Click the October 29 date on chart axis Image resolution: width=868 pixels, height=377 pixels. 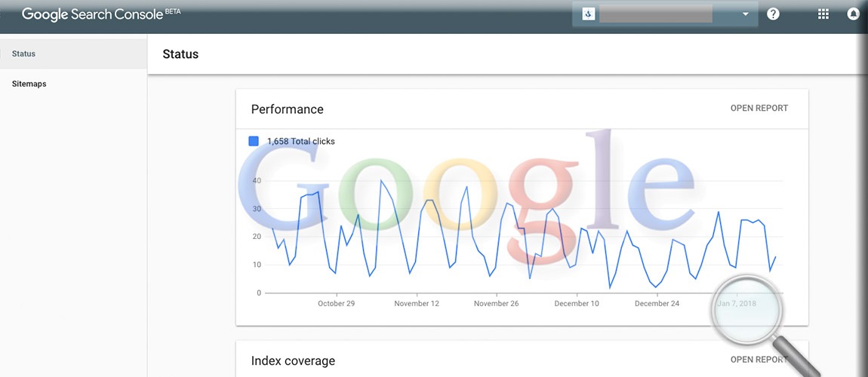coord(336,303)
